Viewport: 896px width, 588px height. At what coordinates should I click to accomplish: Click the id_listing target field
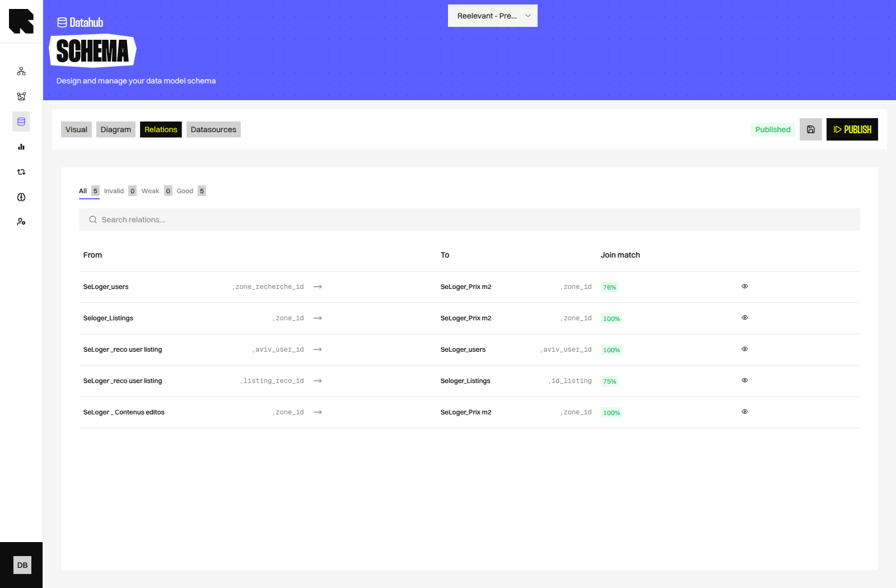(x=571, y=381)
